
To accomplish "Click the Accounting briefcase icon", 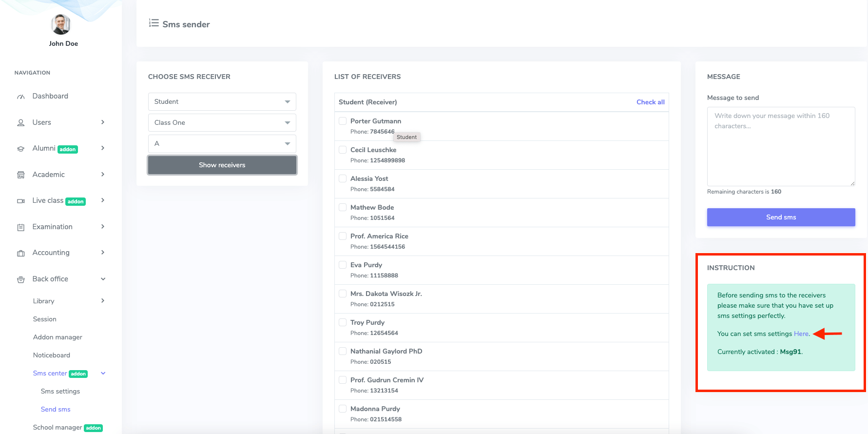I will (x=21, y=253).
